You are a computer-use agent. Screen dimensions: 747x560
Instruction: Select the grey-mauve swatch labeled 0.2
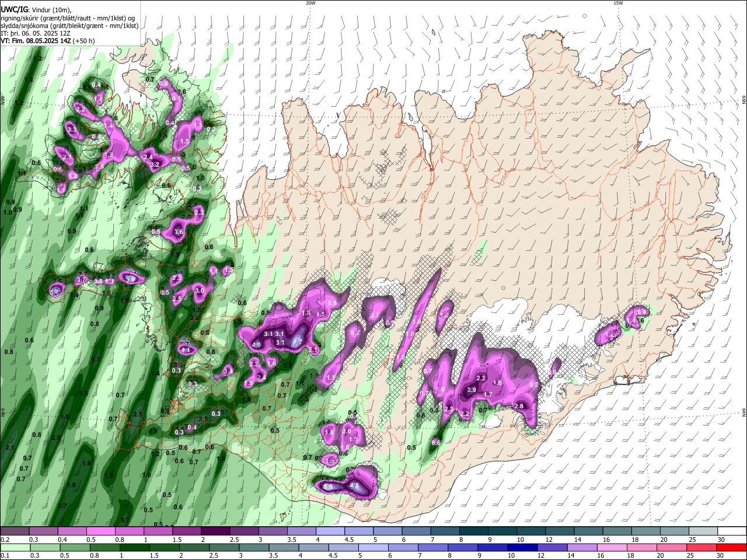click(15, 531)
